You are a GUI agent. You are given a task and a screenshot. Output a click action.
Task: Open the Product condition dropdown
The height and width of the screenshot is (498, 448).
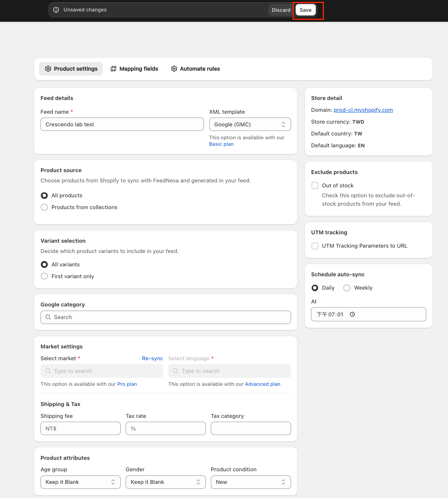[x=251, y=482]
